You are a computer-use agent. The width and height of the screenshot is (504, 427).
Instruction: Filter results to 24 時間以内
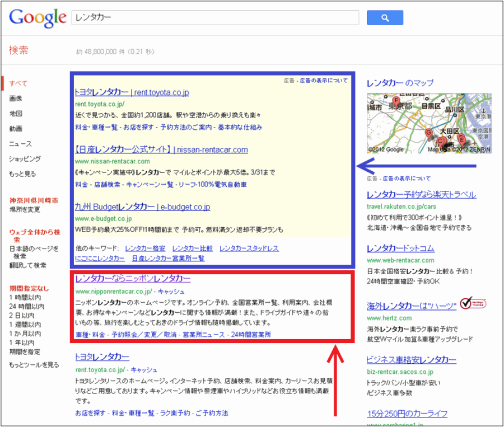pos(27,307)
